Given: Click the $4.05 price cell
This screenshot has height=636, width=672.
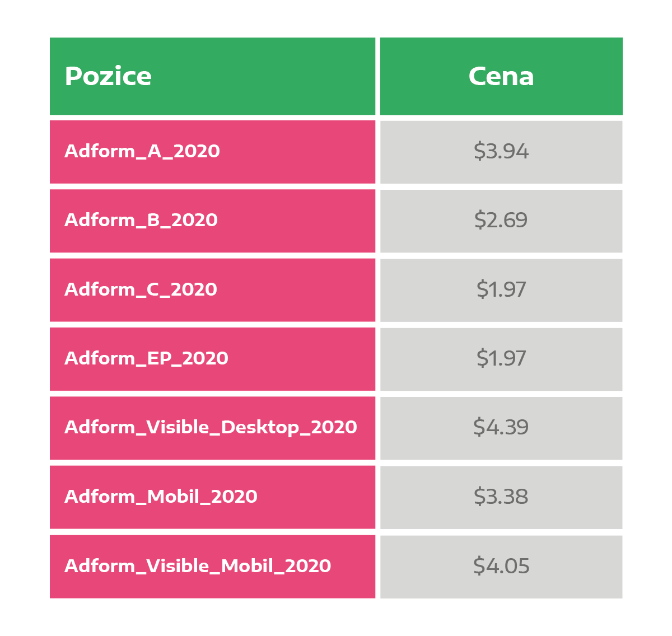Looking at the screenshot, I should click(x=501, y=567).
